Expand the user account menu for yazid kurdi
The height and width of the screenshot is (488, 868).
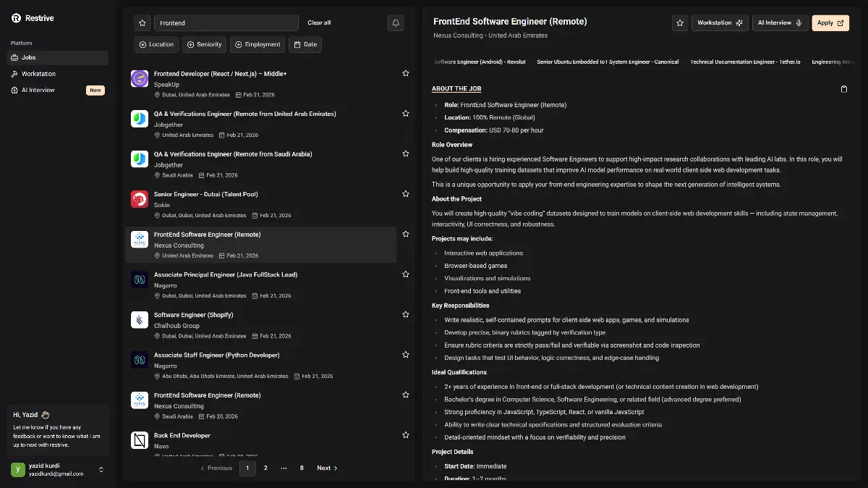pos(101,470)
